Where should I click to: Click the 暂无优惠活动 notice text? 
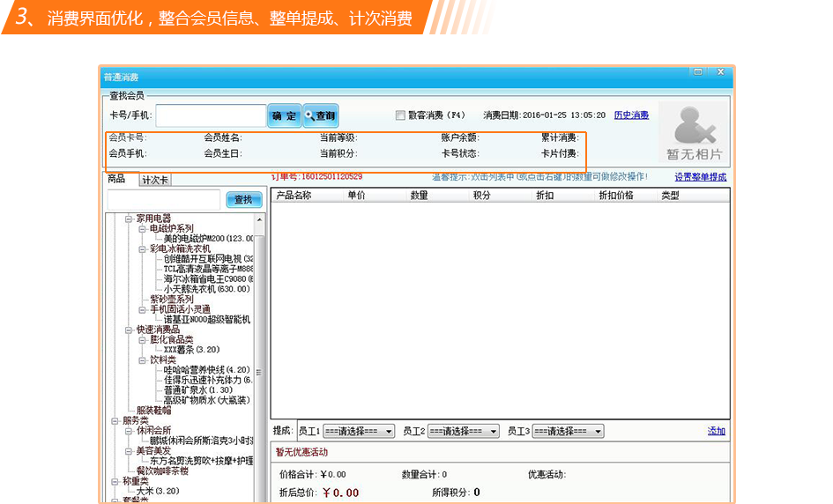coord(301,452)
